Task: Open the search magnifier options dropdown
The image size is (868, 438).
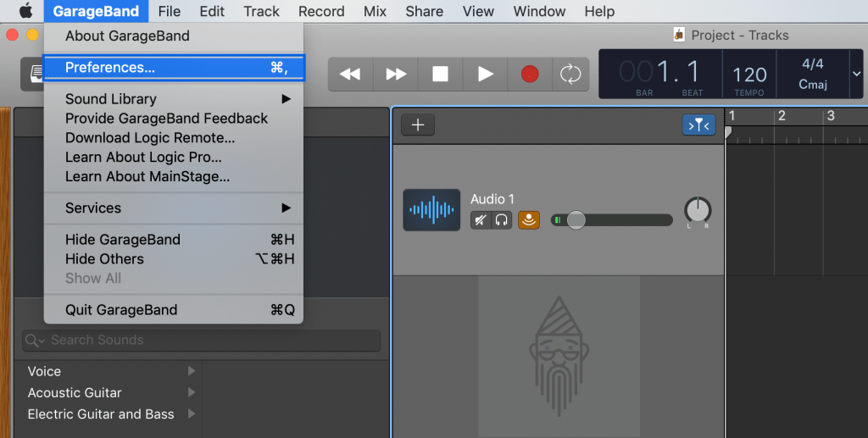Action: [35, 341]
